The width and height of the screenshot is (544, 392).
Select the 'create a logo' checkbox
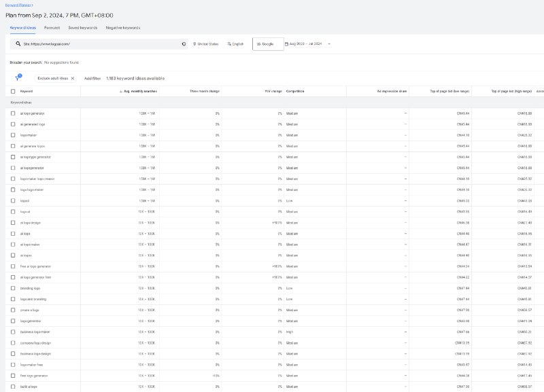[x=13, y=310]
